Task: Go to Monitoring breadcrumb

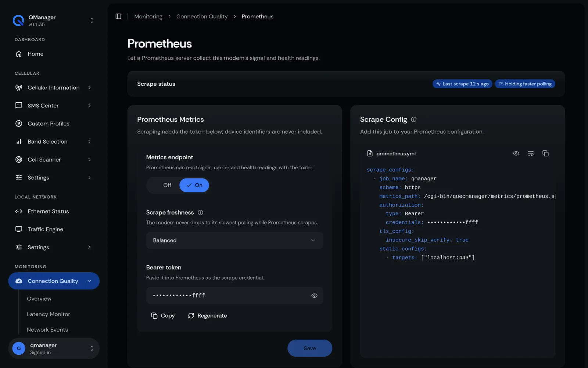Action: (x=148, y=17)
